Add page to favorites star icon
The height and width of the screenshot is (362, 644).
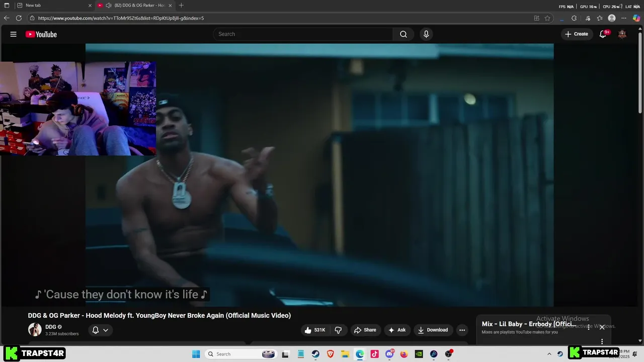pos(547,18)
